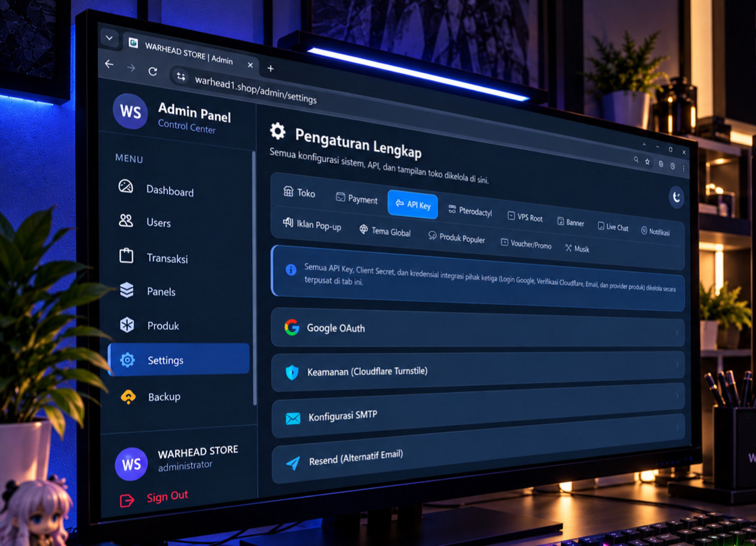Open the Backup cloud icon
Viewport: 756px width, 546px height.
(128, 396)
